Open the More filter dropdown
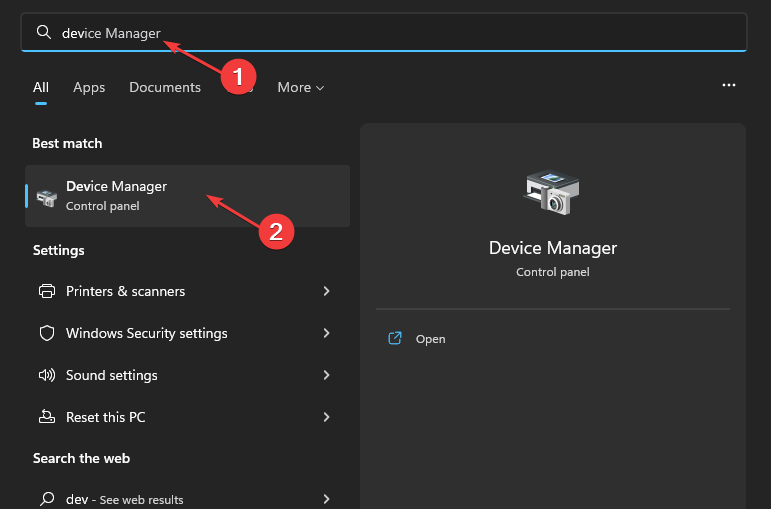The height and width of the screenshot is (509, 771). pyautogui.click(x=300, y=88)
